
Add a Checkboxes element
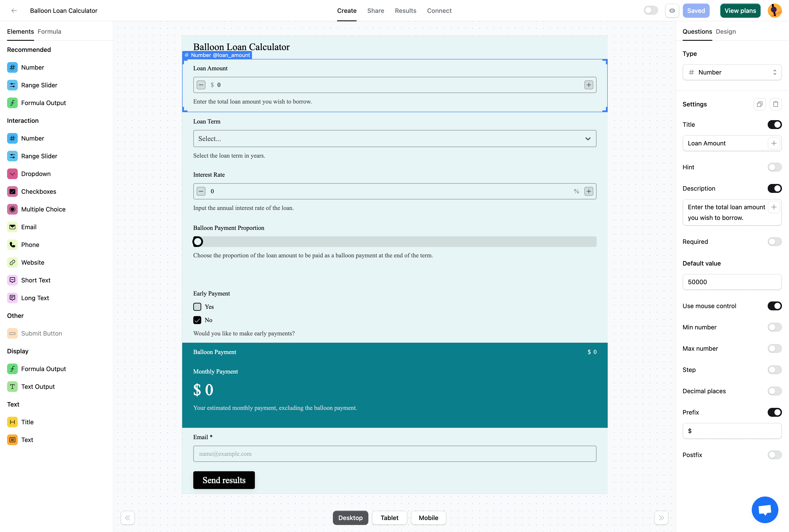38,191
